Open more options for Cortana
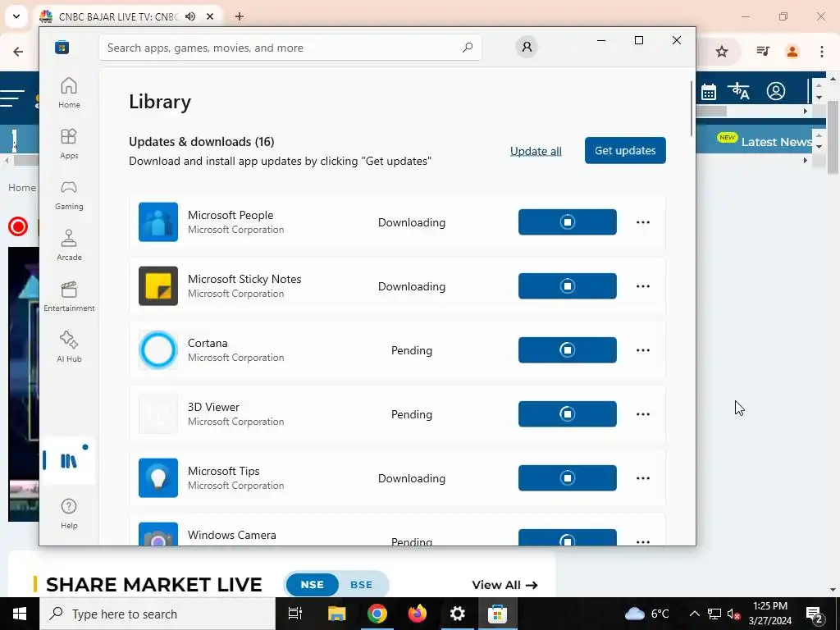 pos(643,349)
